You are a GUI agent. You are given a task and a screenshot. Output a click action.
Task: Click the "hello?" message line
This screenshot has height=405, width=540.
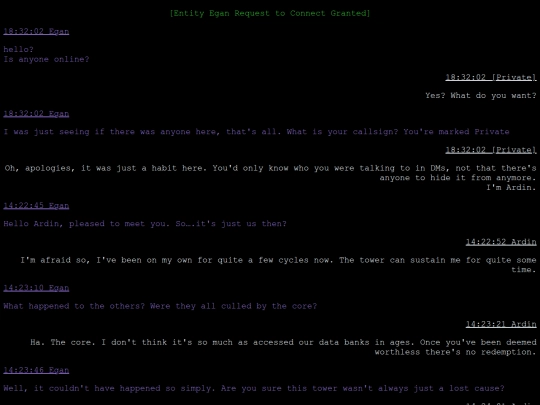coord(18,49)
